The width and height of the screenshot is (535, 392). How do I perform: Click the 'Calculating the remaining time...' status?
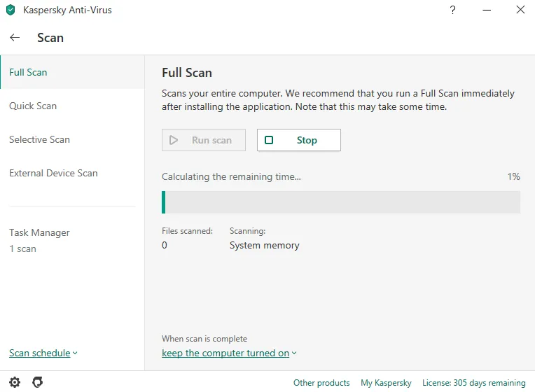point(231,176)
